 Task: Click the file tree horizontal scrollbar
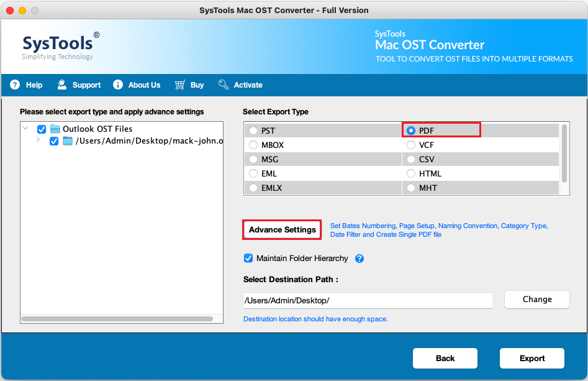117,319
